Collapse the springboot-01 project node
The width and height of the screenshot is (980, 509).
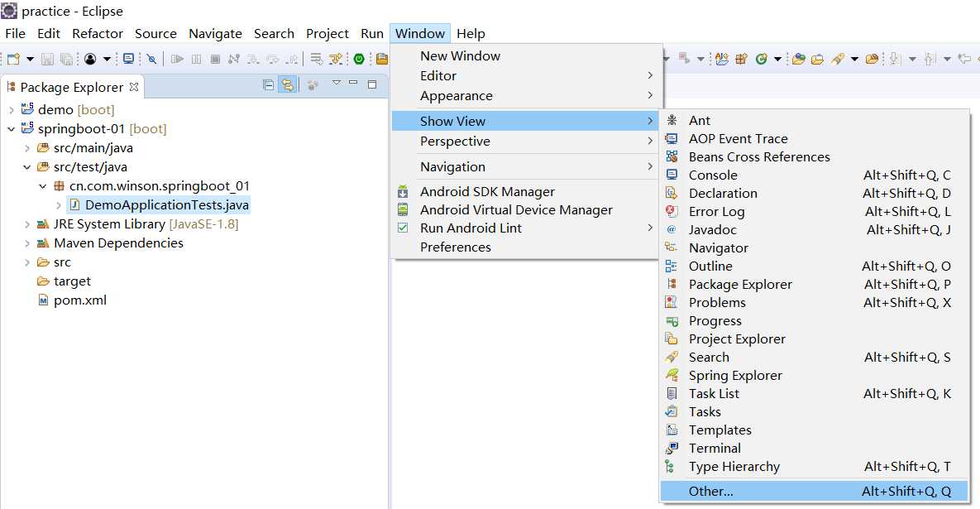12,129
